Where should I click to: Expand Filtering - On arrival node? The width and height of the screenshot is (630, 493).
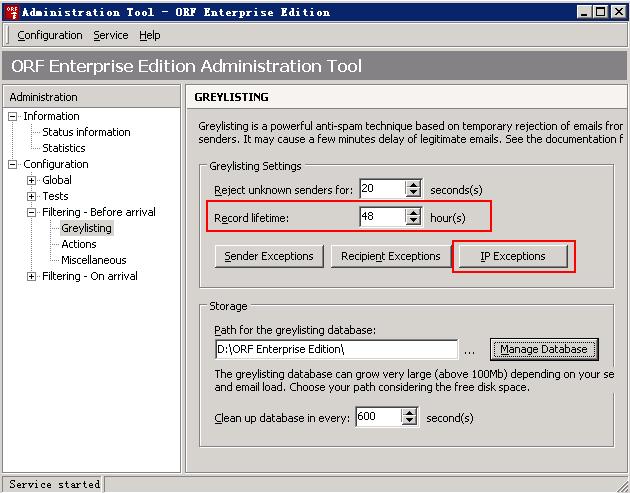(x=32, y=276)
